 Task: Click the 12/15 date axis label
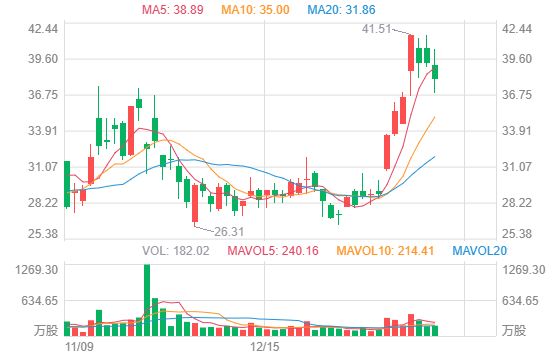(x=265, y=347)
